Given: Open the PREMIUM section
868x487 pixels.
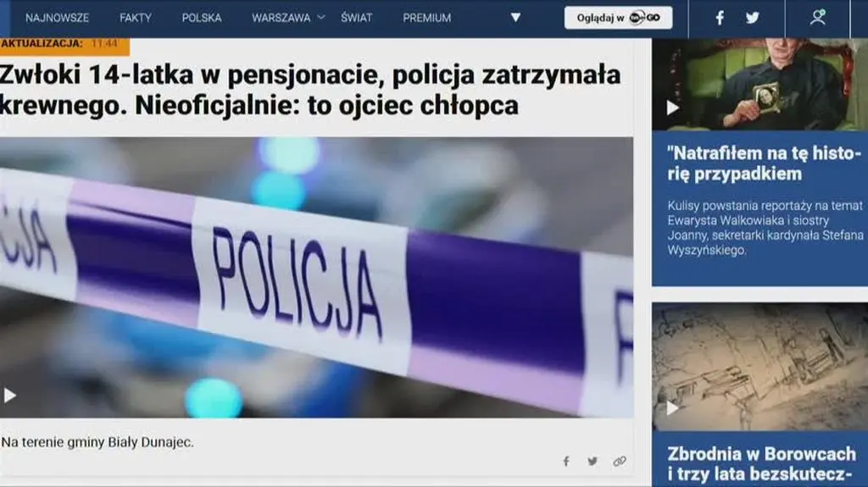Looking at the screenshot, I should 426,18.
